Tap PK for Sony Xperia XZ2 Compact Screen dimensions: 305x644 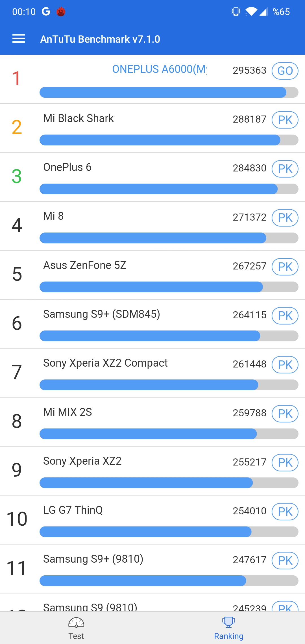point(285,365)
